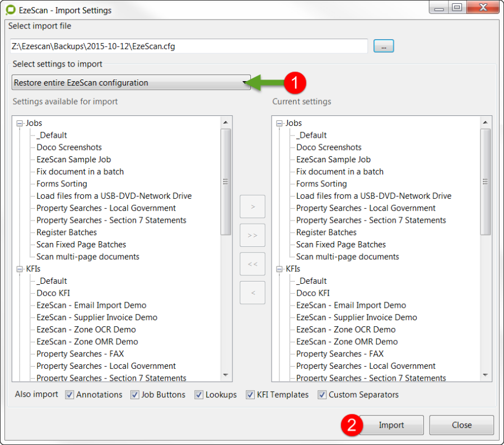Toggle KFI Templates checkbox
The image size is (504, 445).
coord(250,395)
